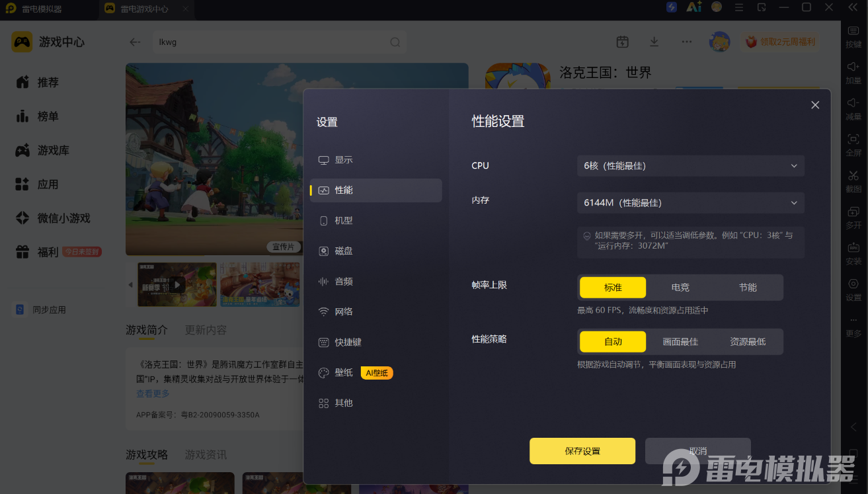
Task: Open the 显示 settings section
Action: point(375,160)
